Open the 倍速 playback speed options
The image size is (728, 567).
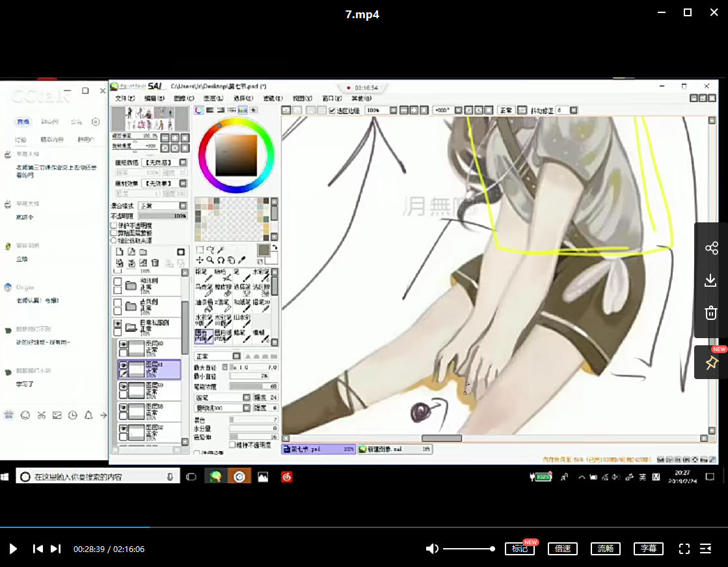point(563,549)
